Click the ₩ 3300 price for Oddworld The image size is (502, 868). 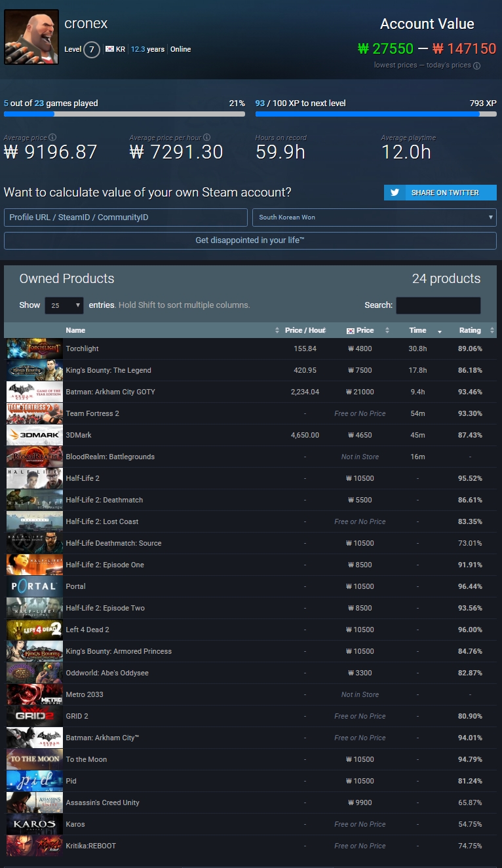360,673
